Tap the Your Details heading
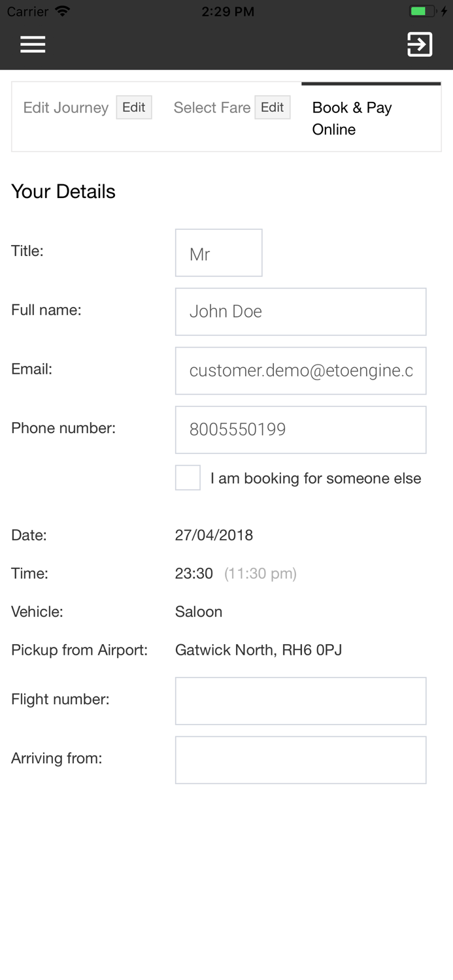This screenshot has height=980, width=453. tap(63, 191)
